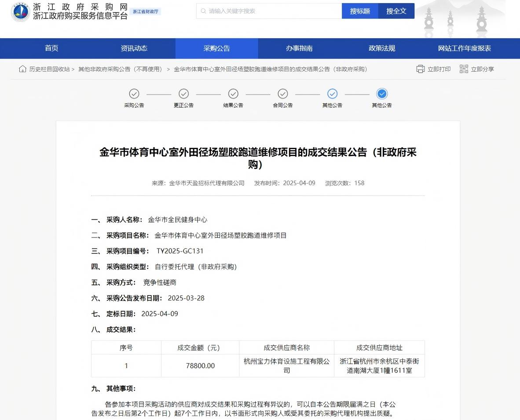Image resolution: width=520 pixels, height=420 pixels.
Task: Click the magnifier icon in search box
Action: 203,11
